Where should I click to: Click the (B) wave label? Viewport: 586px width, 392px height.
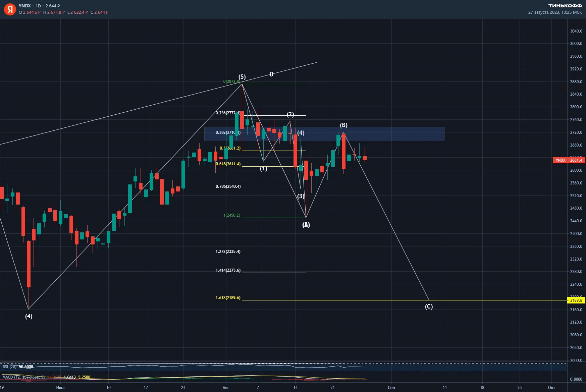[343, 125]
